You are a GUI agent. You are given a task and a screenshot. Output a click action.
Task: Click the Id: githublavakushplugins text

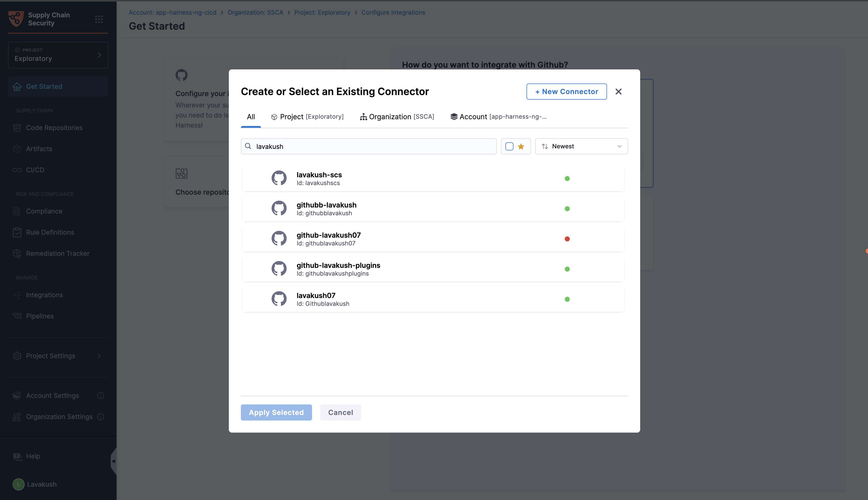(x=333, y=274)
